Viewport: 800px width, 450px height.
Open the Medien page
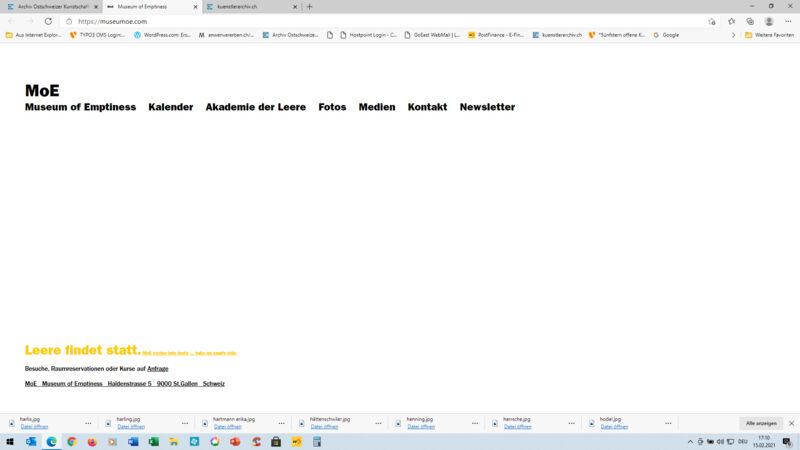(377, 107)
